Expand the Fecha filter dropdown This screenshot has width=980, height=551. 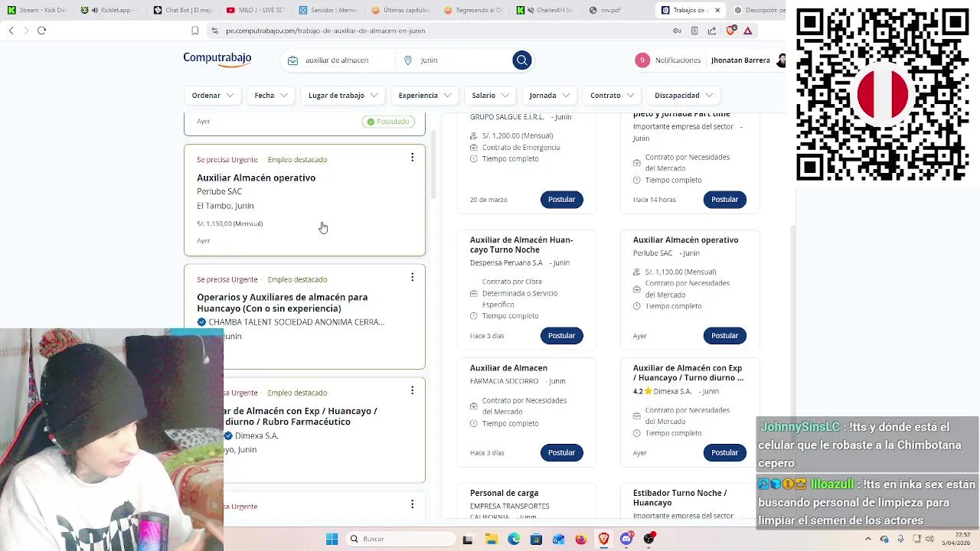point(271,95)
